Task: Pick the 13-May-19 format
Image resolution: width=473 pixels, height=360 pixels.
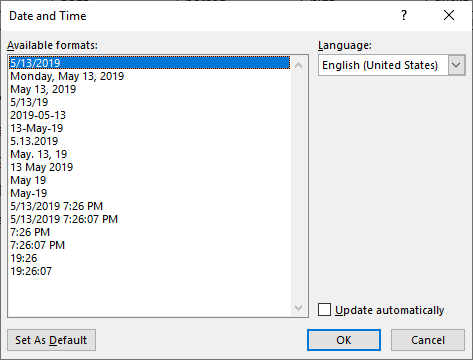Action: coord(37,128)
